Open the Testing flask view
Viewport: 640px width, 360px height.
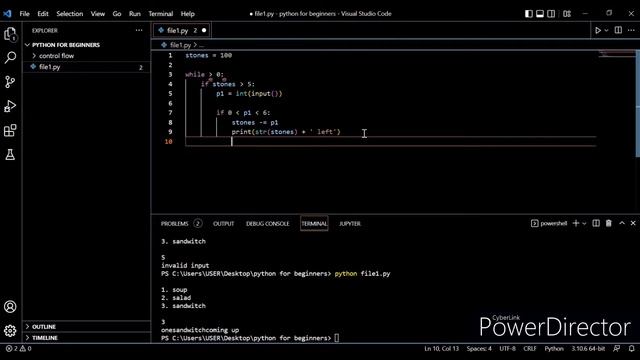tap(10, 155)
